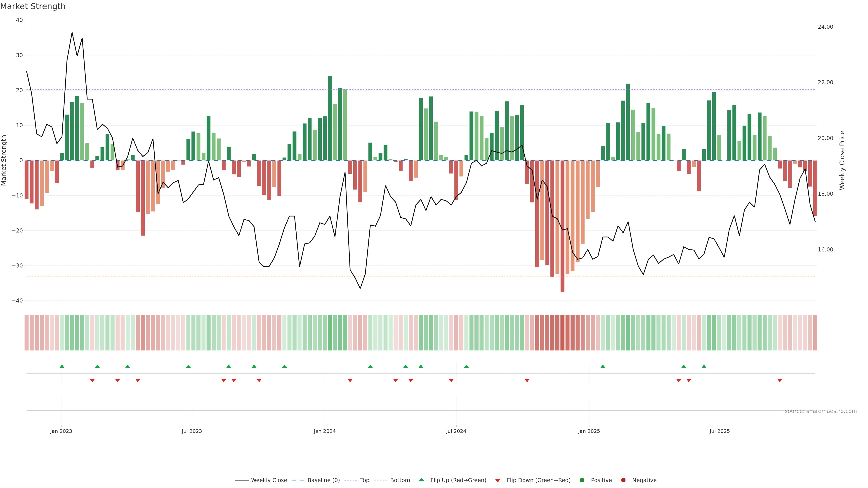Click the Market Strength chart title

pyautogui.click(x=33, y=6)
